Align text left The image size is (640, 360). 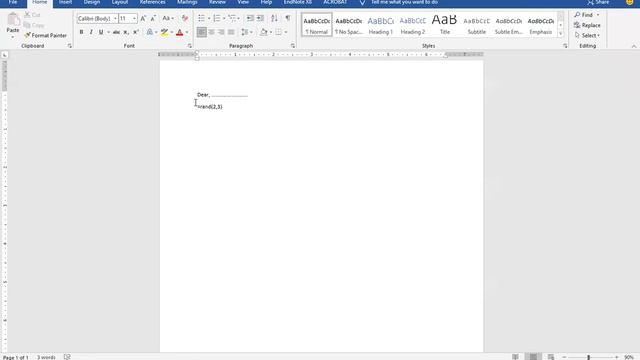tap(202, 32)
